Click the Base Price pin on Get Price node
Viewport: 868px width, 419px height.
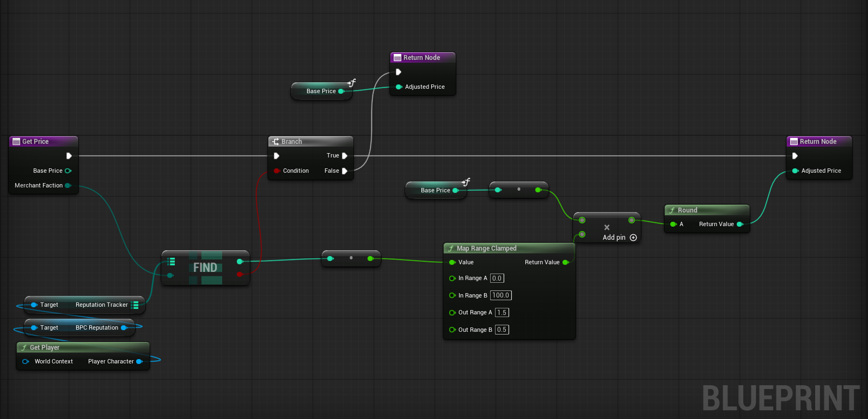(x=68, y=171)
